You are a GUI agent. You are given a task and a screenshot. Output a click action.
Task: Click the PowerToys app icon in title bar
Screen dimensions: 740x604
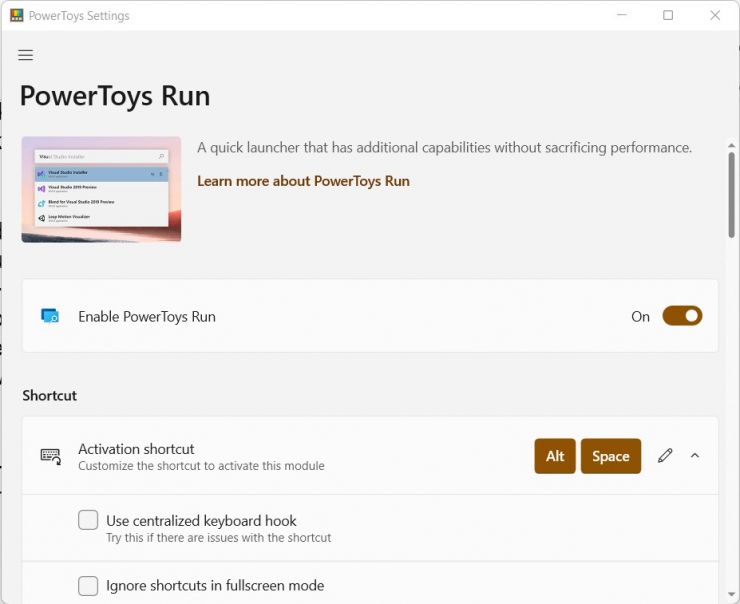[x=17, y=16]
